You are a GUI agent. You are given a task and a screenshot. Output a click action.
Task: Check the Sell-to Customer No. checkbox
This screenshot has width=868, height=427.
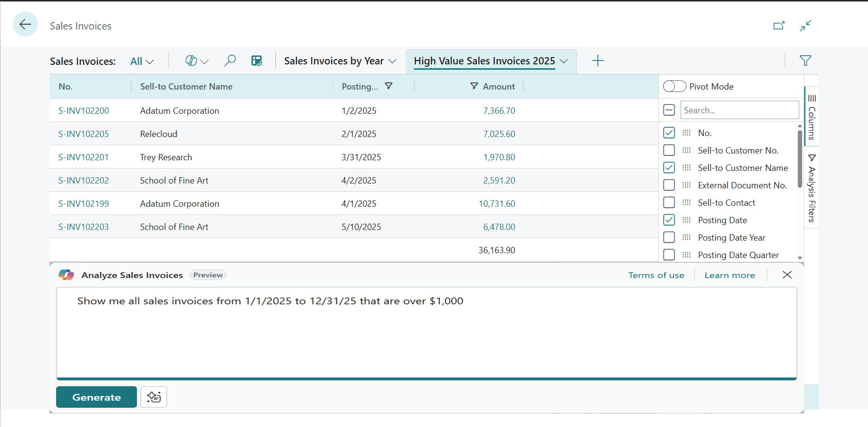(x=669, y=151)
